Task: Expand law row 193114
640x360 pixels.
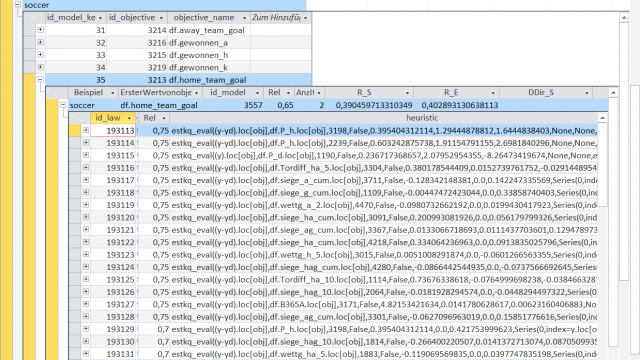Action: point(86,143)
